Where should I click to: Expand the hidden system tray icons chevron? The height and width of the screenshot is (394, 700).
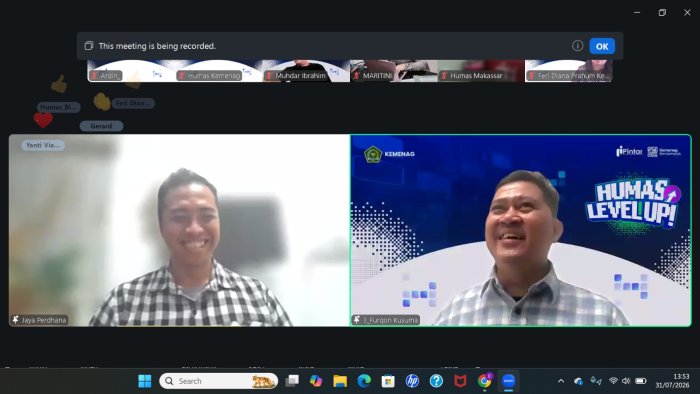point(561,381)
